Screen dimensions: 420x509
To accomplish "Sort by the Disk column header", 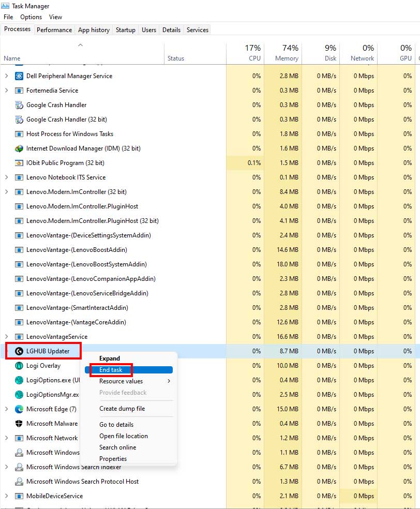I will tap(321, 53).
